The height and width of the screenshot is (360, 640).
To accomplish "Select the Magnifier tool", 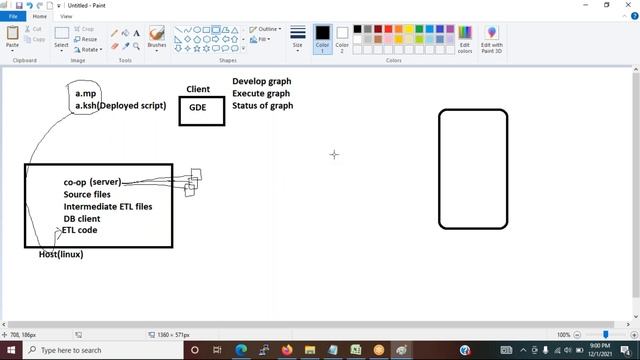I will (x=136, y=46).
